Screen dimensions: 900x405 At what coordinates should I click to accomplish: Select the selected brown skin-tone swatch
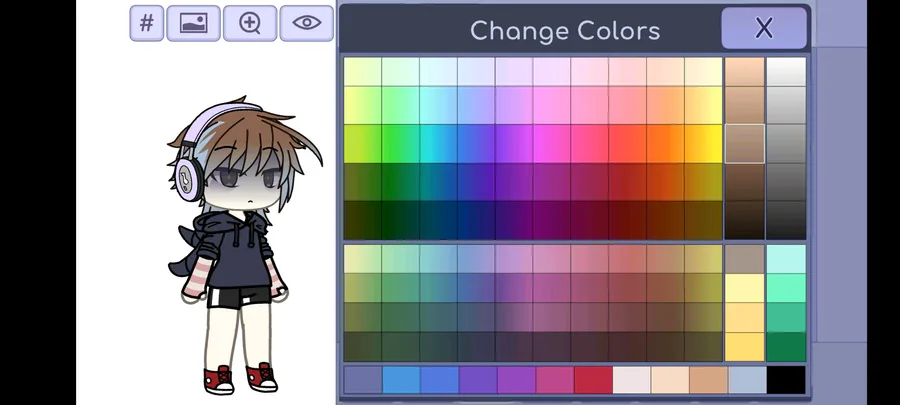coord(744,144)
